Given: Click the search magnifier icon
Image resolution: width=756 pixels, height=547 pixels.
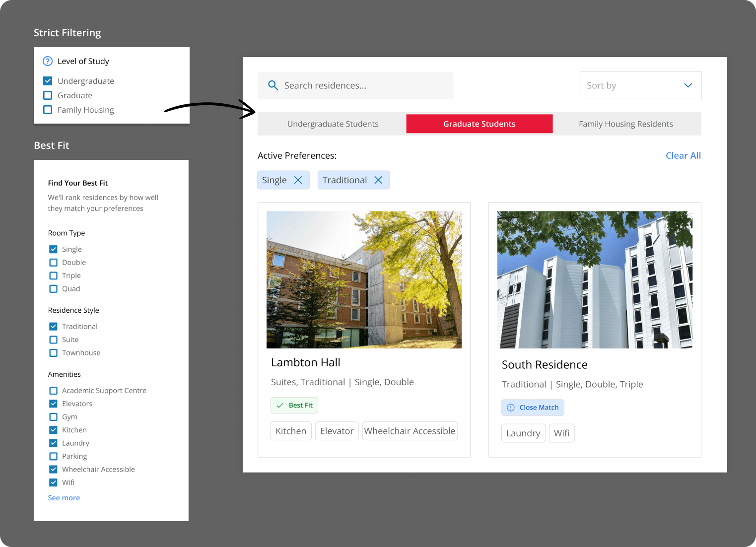Looking at the screenshot, I should [273, 85].
